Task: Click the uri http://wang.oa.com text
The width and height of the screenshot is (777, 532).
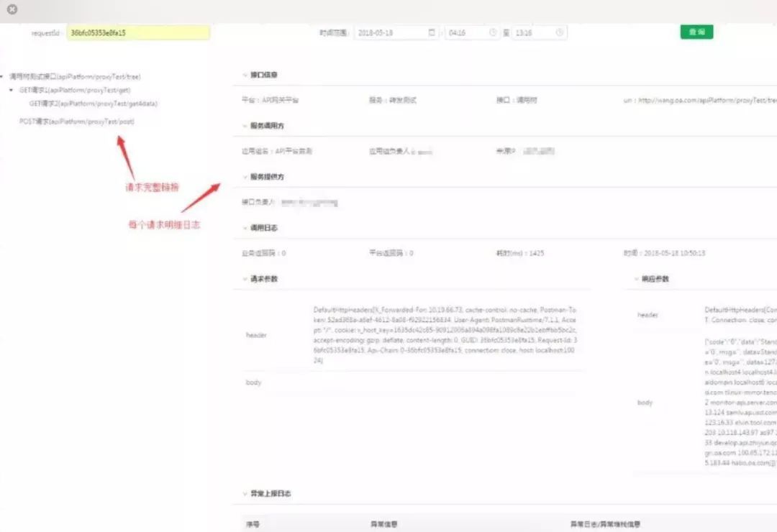Action: coord(700,100)
